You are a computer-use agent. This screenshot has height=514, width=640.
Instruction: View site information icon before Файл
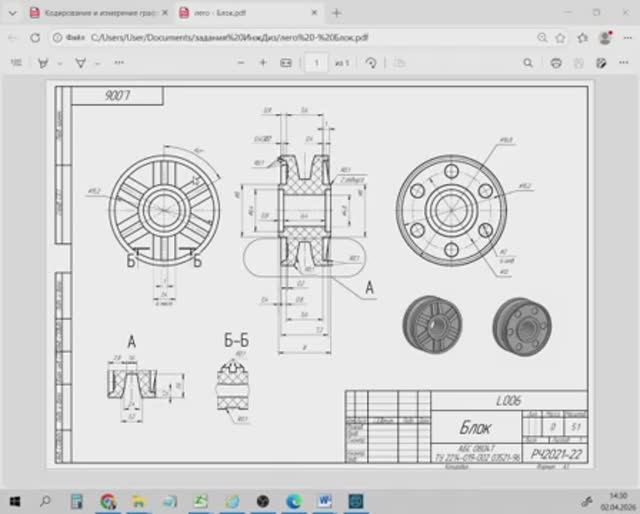(57, 38)
